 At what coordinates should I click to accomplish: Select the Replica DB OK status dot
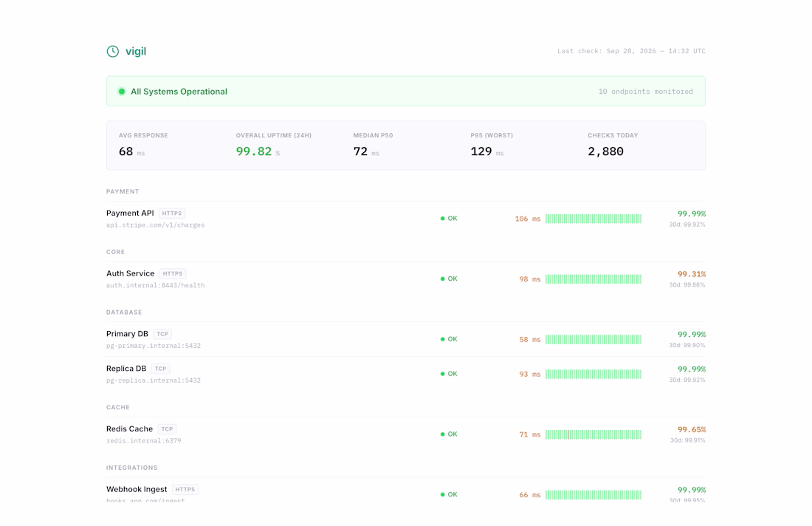click(x=442, y=374)
